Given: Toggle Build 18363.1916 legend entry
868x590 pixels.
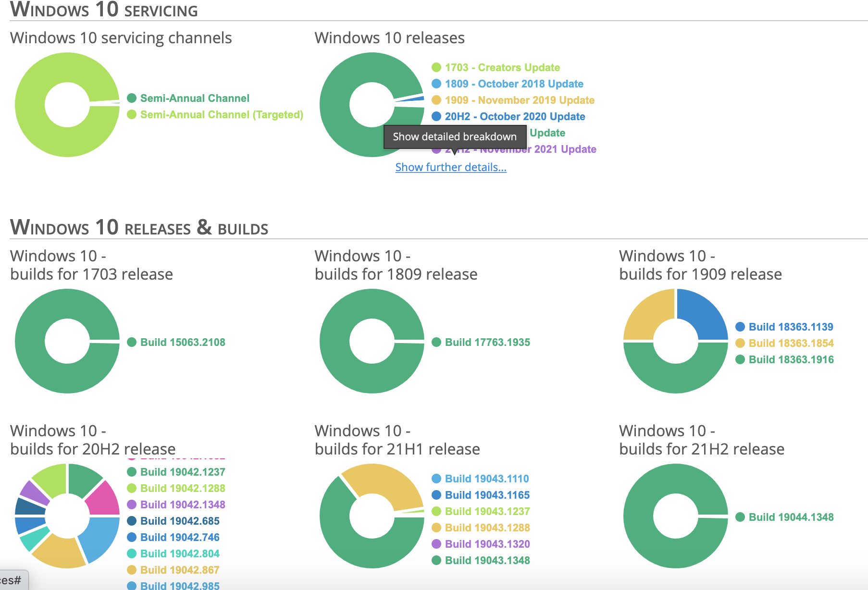Looking at the screenshot, I should point(784,359).
